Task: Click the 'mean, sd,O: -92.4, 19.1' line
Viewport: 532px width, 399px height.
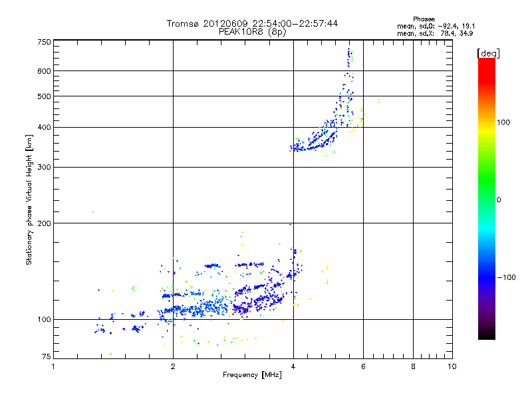Action: coord(436,26)
